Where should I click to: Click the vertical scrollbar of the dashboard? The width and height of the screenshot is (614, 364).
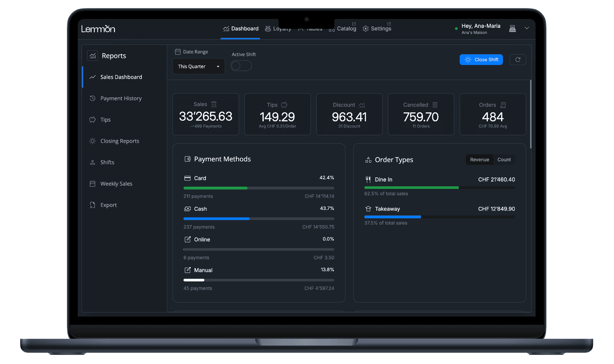click(x=530, y=114)
